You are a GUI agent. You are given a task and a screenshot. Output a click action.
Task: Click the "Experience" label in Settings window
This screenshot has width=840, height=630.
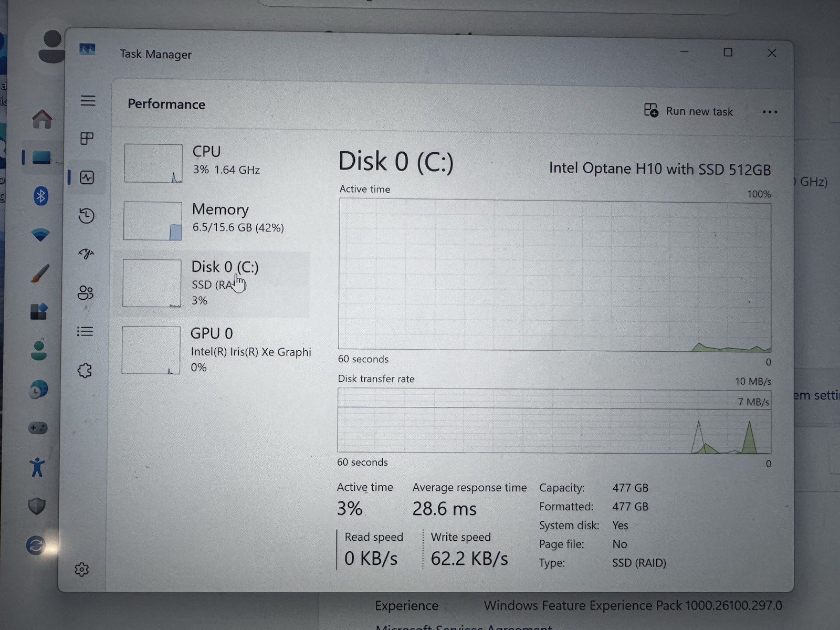pyautogui.click(x=406, y=606)
